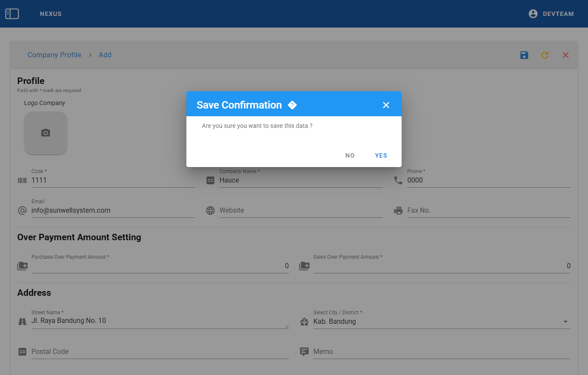The height and width of the screenshot is (375, 588).
Task: Click into the Fax No. field
Action: point(488,211)
